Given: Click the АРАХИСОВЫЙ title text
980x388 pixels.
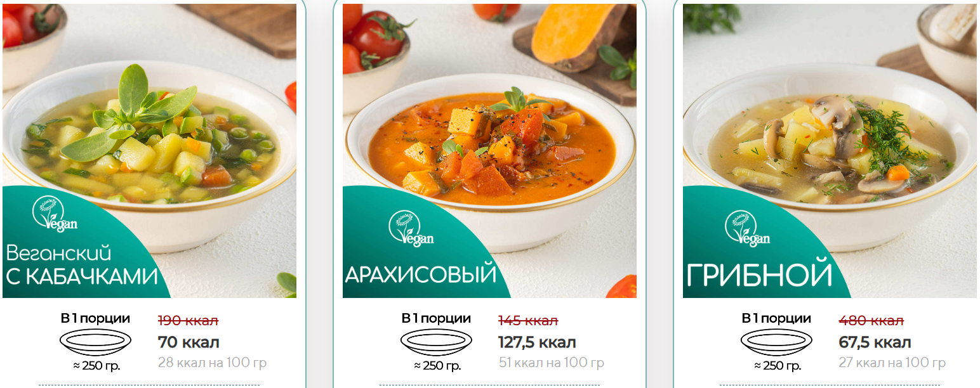Looking at the screenshot, I should pyautogui.click(x=420, y=275).
